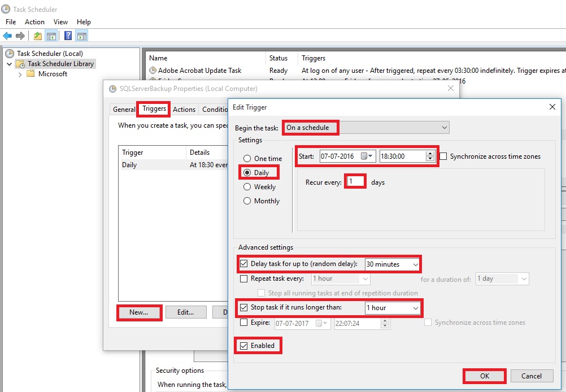Expand the Microsoft folder in tree
Viewport: 566px width, 392px height.
20,74
